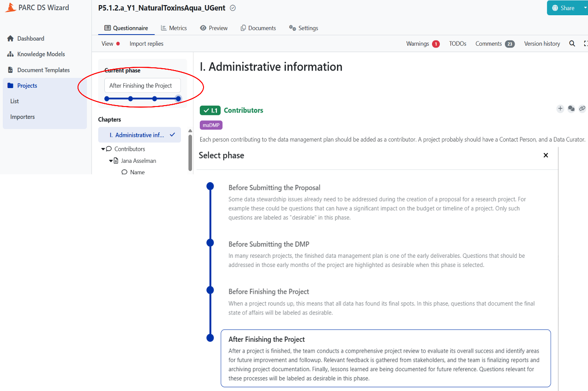The image size is (588, 391).
Task: Switch to the Documents tab
Action: click(258, 28)
